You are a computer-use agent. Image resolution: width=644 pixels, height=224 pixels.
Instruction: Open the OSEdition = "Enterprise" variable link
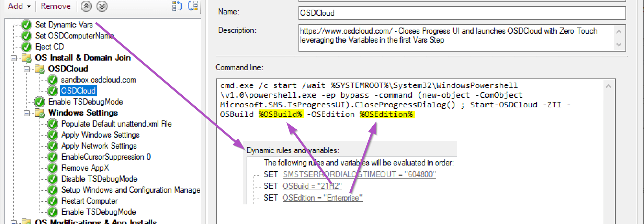(322, 198)
